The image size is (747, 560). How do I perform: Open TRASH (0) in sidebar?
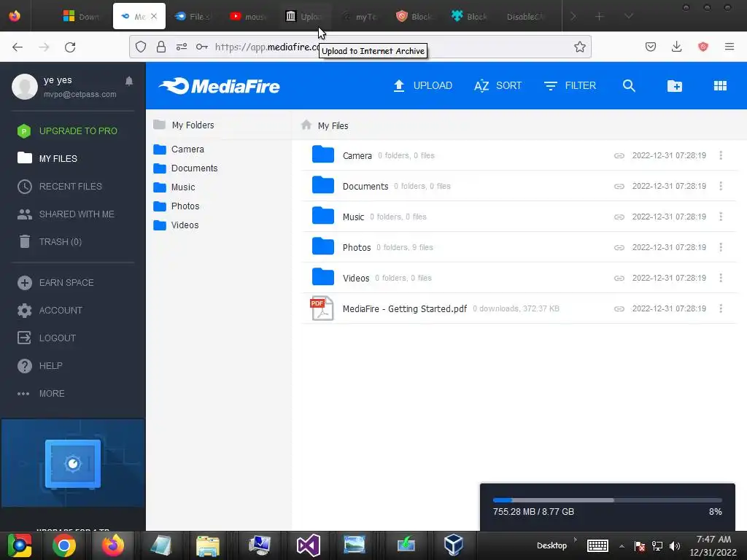(50, 242)
